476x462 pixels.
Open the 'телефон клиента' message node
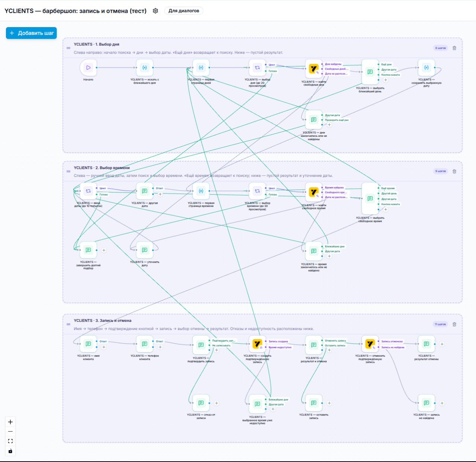145,344
